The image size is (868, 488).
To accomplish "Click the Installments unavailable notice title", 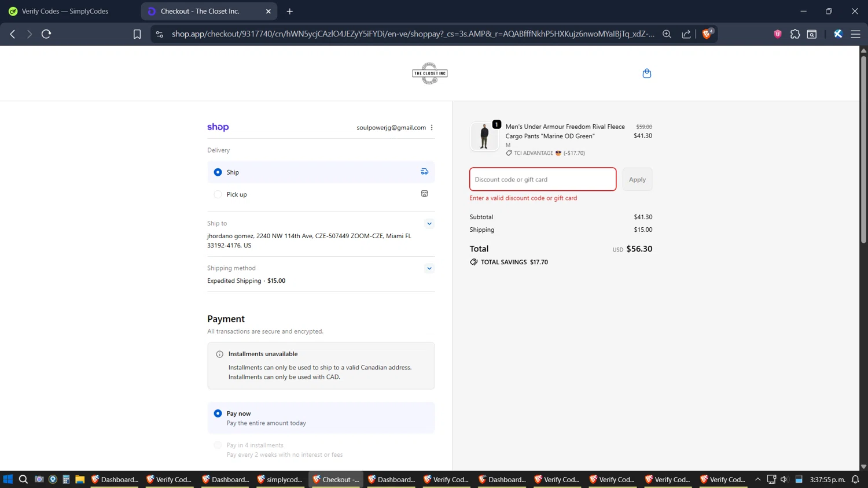I will pyautogui.click(x=263, y=354).
